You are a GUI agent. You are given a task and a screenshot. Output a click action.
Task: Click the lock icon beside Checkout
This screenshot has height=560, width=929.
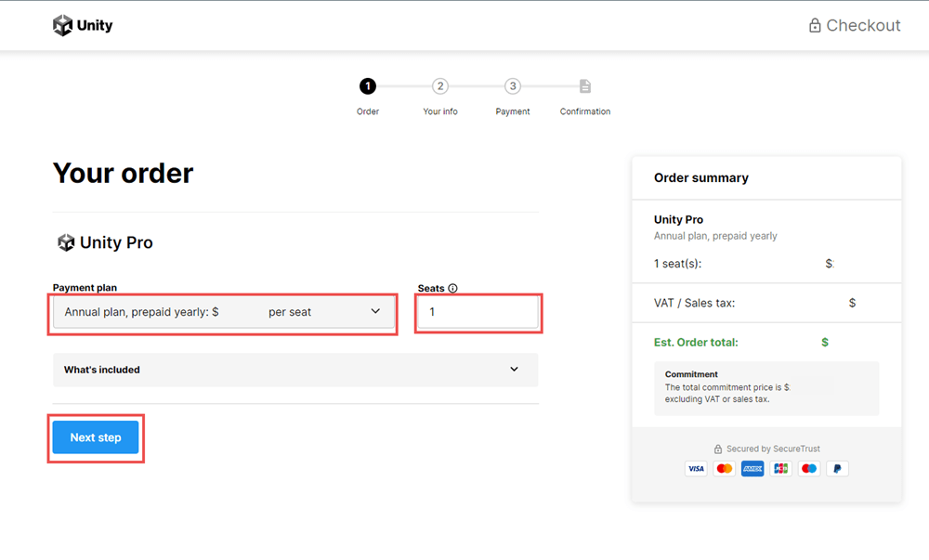tap(813, 25)
